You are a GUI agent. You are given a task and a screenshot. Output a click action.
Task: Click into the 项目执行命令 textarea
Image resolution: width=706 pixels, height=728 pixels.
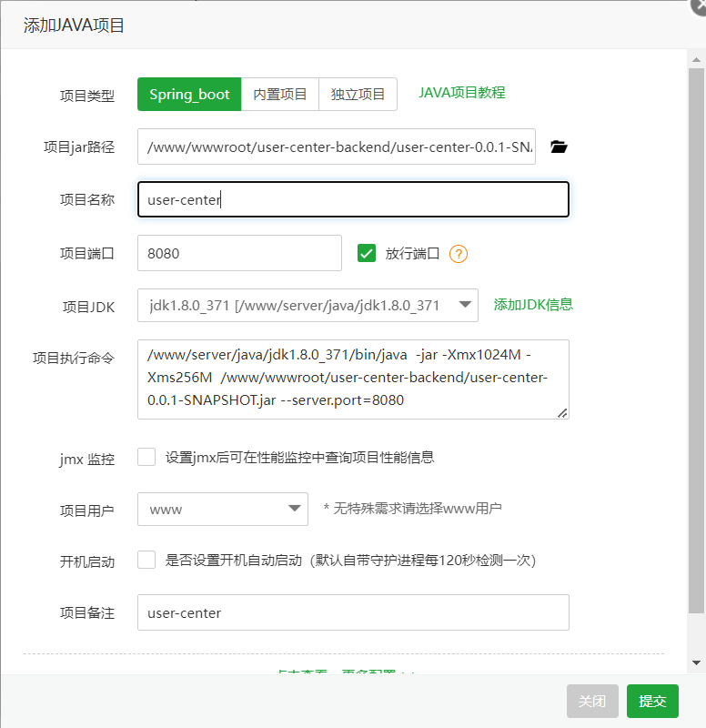click(x=353, y=379)
